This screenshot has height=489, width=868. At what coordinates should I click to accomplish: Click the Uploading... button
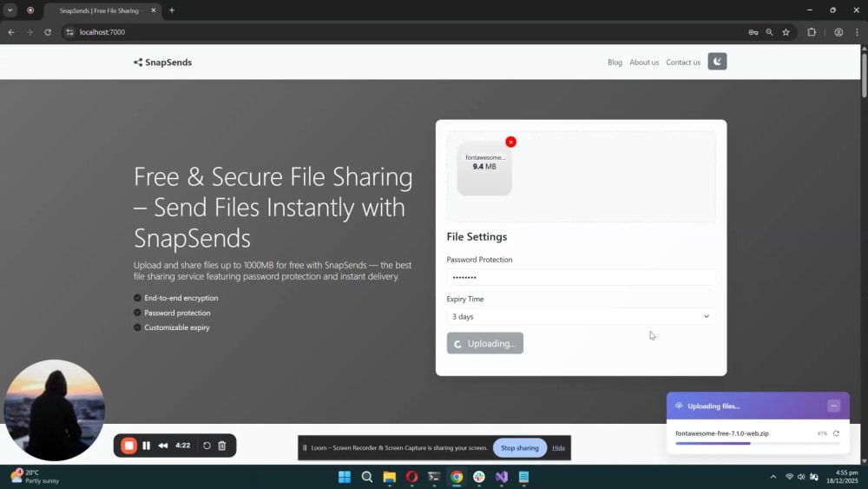click(x=485, y=343)
